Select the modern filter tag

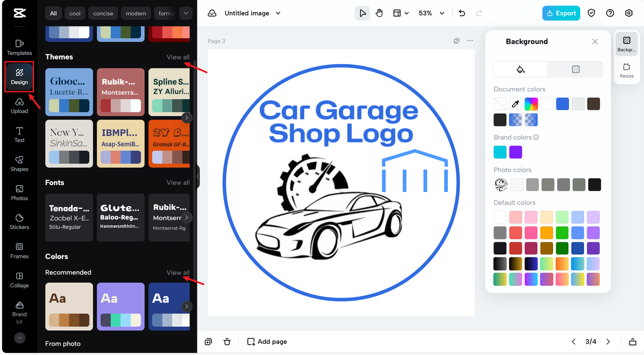click(x=136, y=13)
